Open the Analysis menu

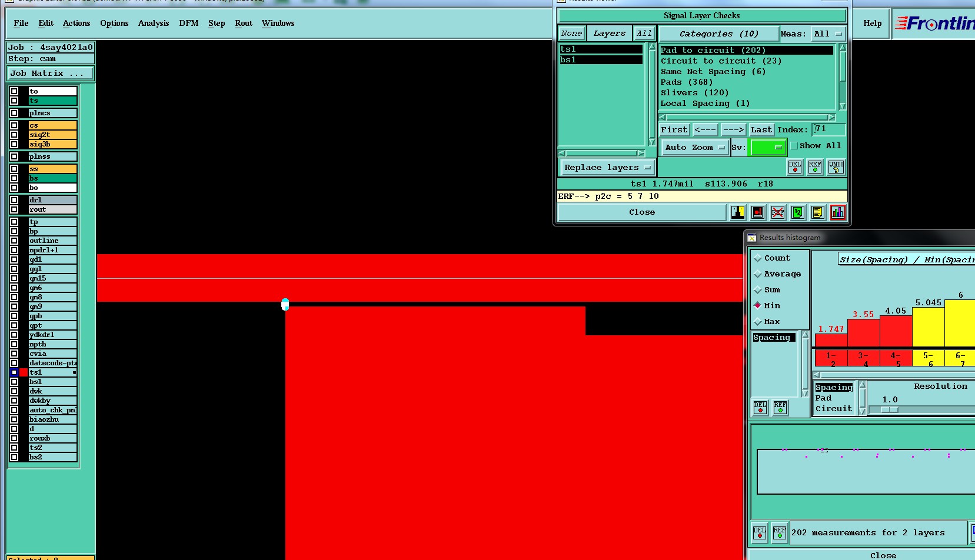(x=154, y=24)
